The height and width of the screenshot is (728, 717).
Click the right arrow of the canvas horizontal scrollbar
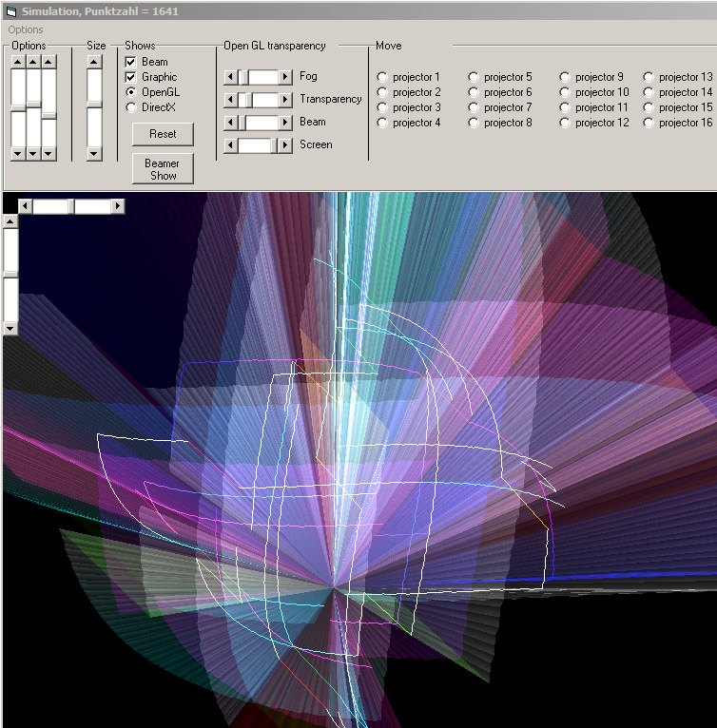coord(118,205)
